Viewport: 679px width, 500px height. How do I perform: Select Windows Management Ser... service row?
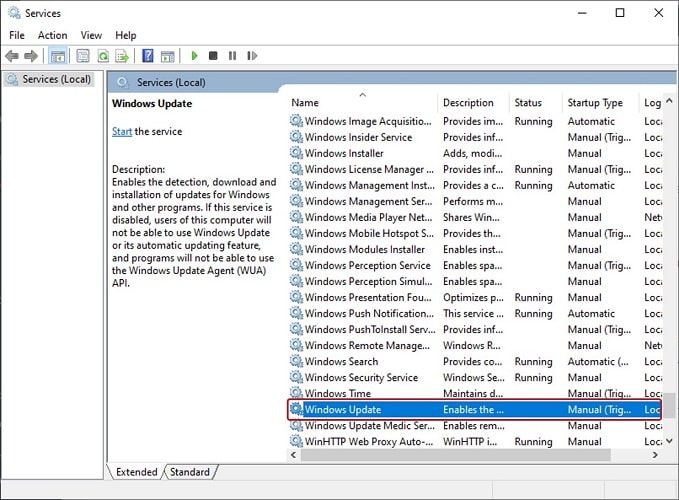475,201
